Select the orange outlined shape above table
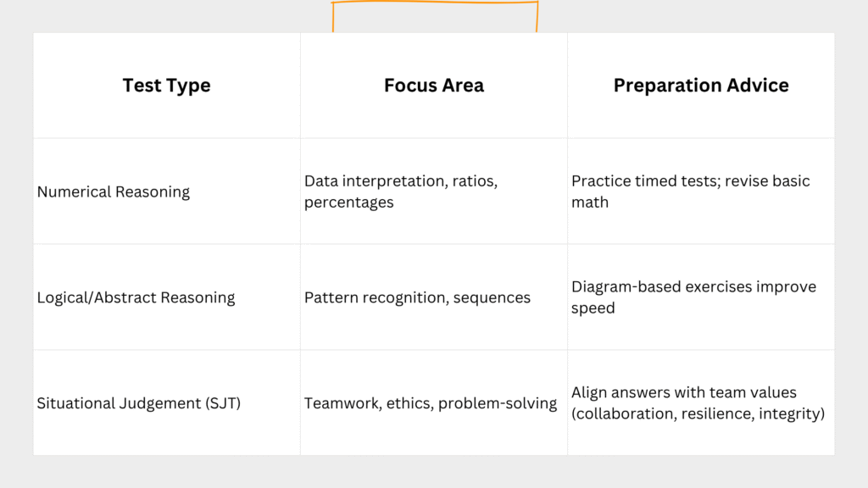This screenshot has width=868, height=488. 434,5
